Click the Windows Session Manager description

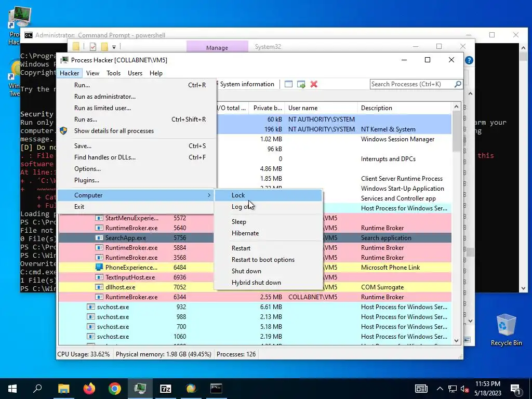tap(397, 139)
